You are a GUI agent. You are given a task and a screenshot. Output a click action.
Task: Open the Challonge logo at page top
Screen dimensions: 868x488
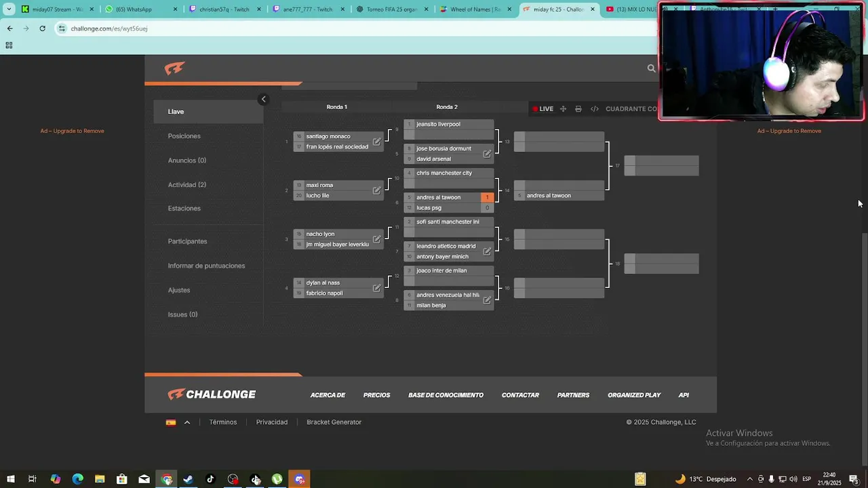pos(174,68)
